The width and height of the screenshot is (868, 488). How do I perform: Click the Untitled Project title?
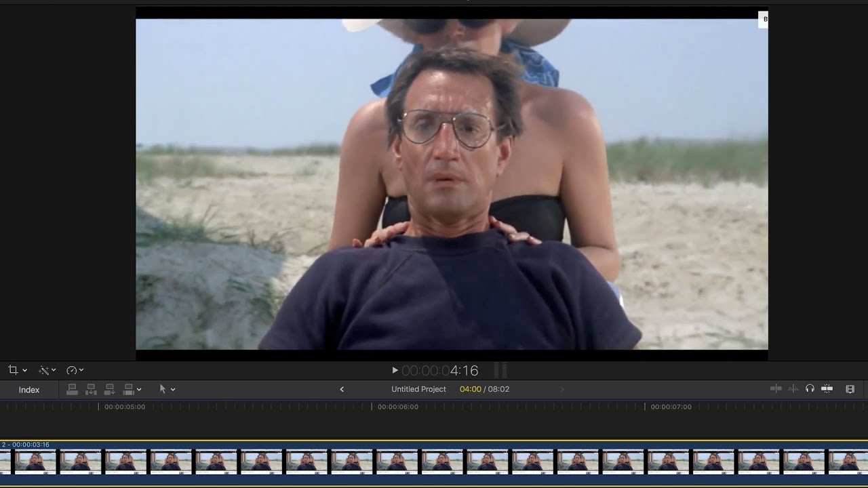click(418, 389)
